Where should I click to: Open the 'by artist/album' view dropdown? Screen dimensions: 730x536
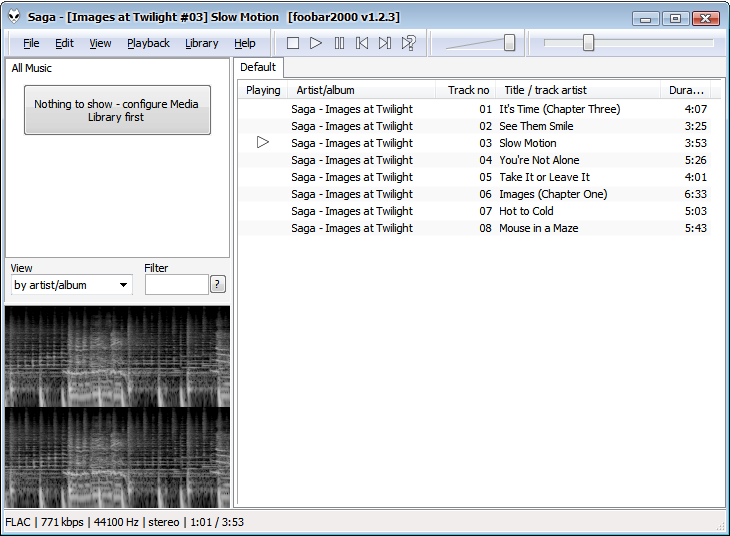[72, 285]
